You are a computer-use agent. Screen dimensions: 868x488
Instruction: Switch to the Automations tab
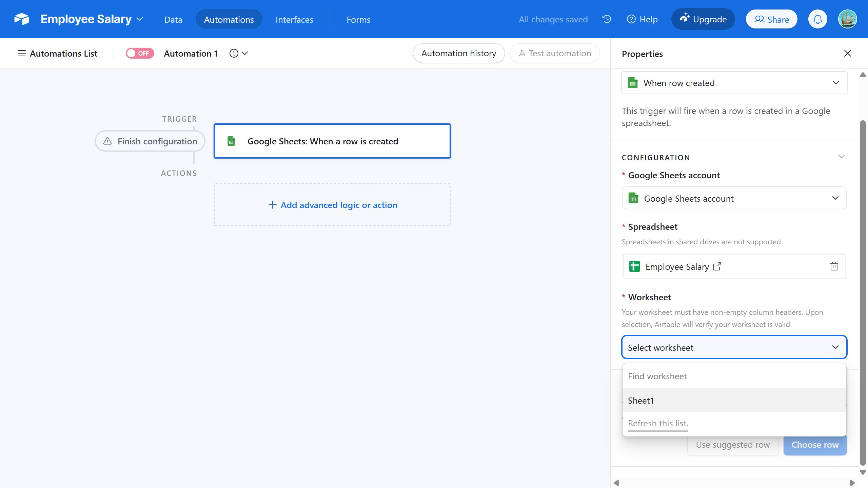(x=229, y=19)
